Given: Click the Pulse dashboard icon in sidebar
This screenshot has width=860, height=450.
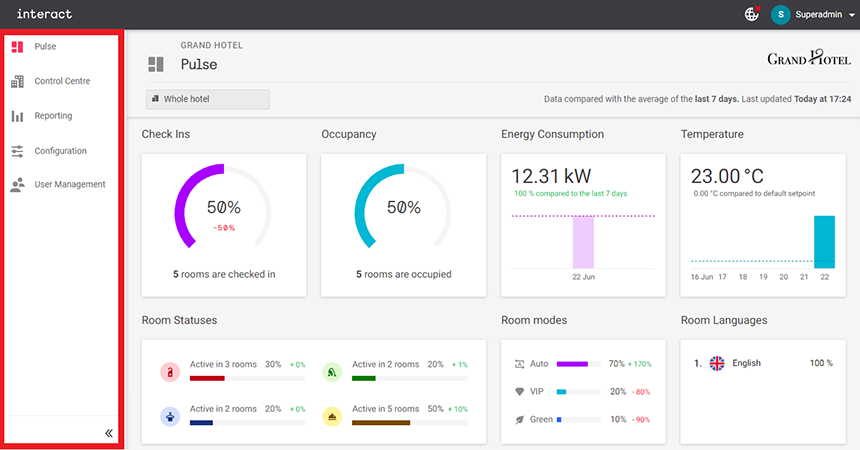Looking at the screenshot, I should (x=17, y=47).
